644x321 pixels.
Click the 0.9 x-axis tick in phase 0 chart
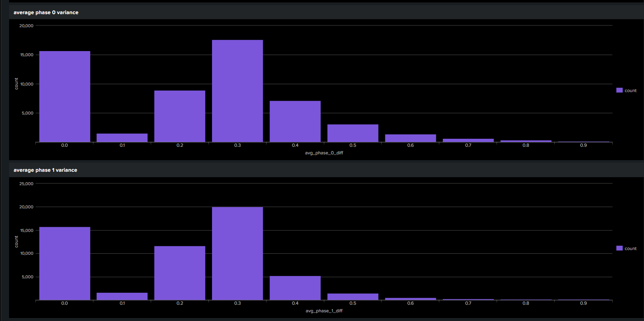point(584,145)
